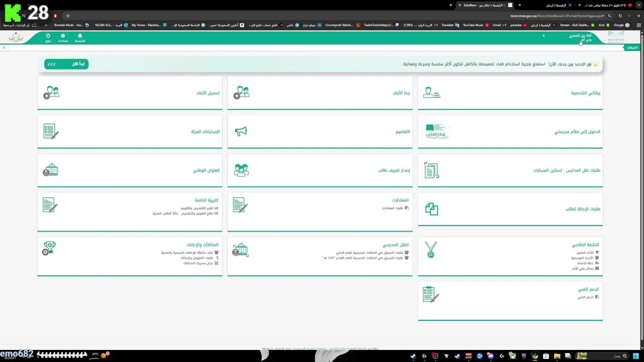Click the التعاميم megaphone icon
This screenshot has height=362, width=644.
(x=241, y=131)
